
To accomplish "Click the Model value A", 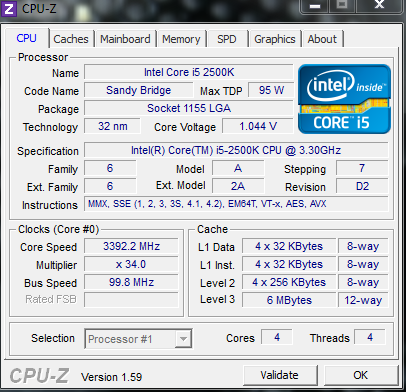I will (x=238, y=168).
